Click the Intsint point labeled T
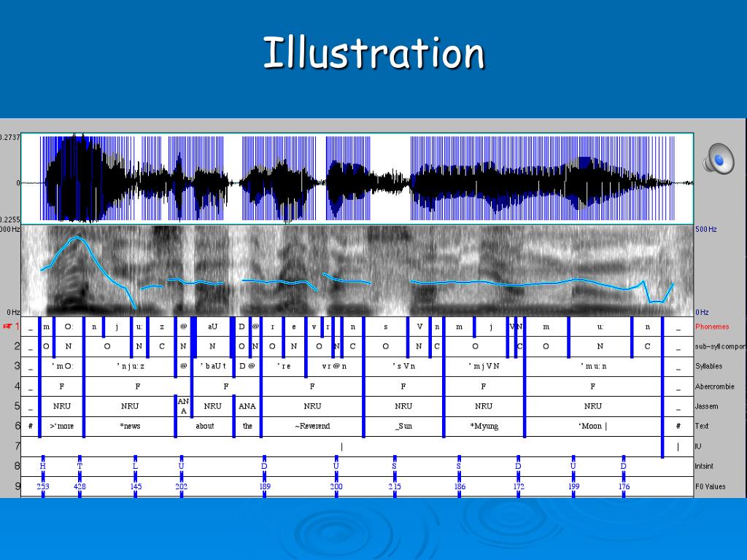The height and width of the screenshot is (560, 747). click(80, 466)
